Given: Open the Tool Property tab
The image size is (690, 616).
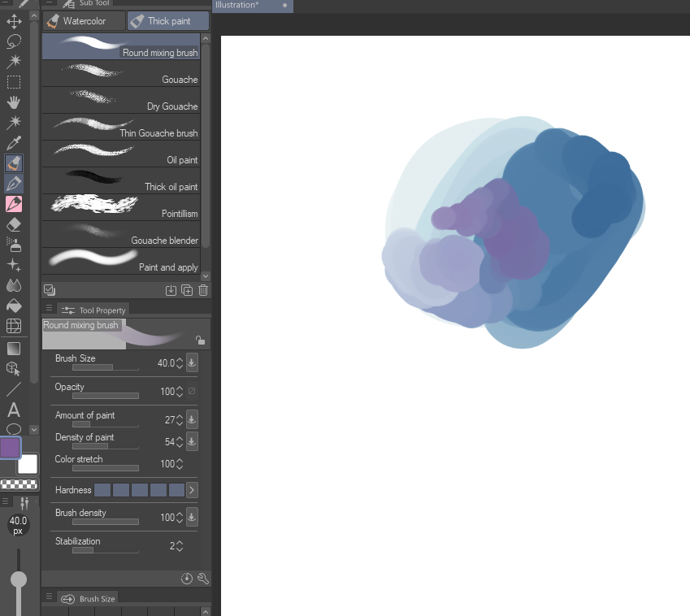Looking at the screenshot, I should (93, 310).
